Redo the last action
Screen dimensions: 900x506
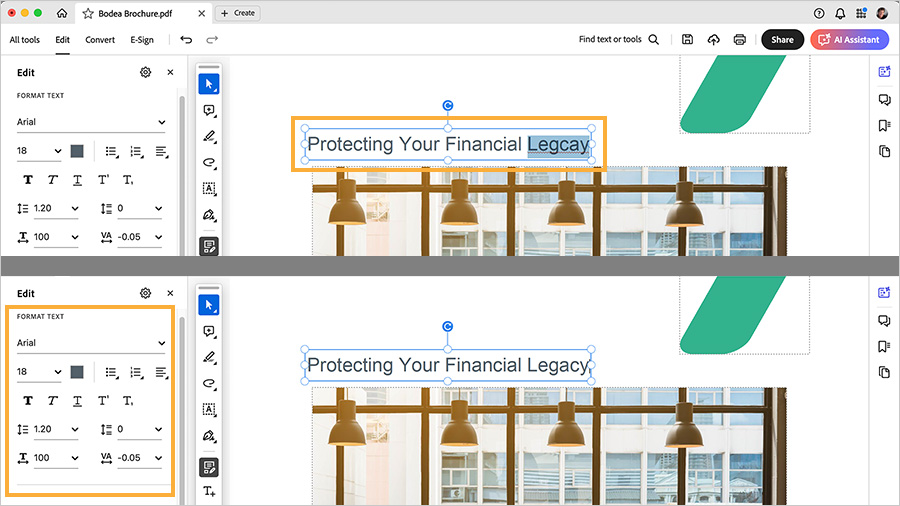point(212,40)
